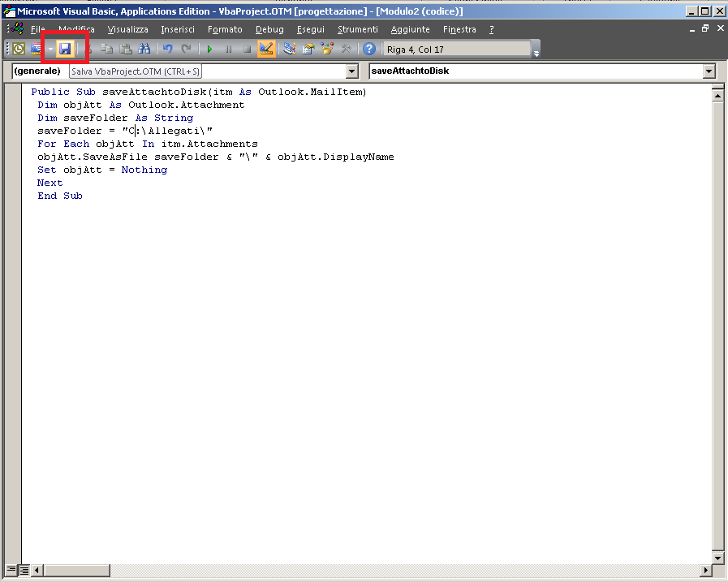This screenshot has height=582, width=728.
Task: Open the Object Browser icon
Action: click(x=327, y=49)
